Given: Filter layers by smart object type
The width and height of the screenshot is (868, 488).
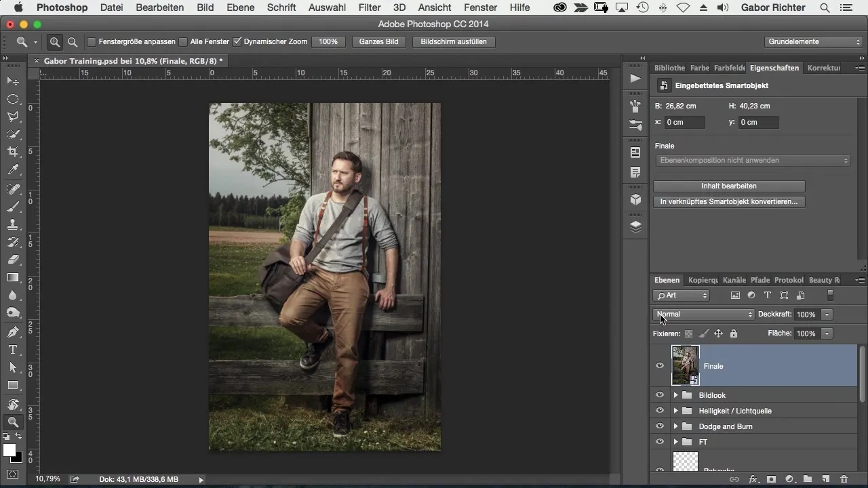Looking at the screenshot, I should 800,296.
